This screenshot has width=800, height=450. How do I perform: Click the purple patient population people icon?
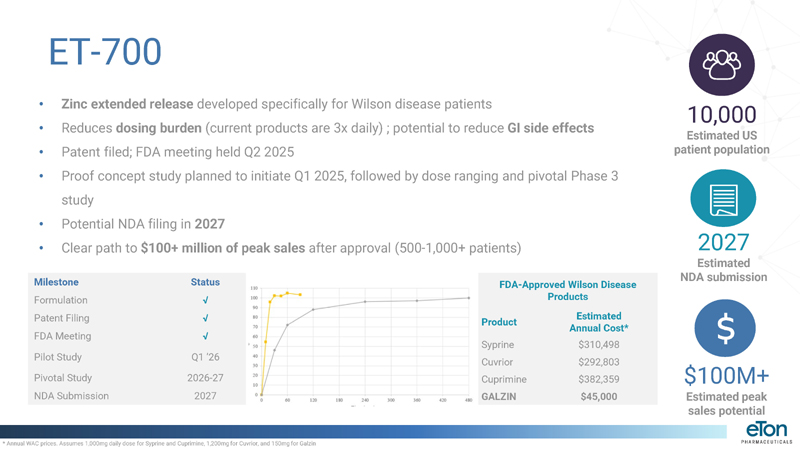click(719, 63)
